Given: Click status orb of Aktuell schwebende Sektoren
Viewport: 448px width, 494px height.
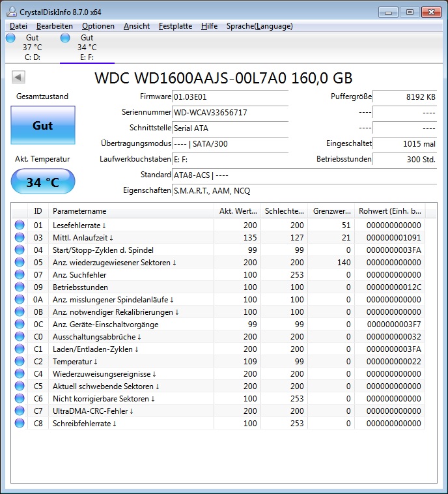Looking at the screenshot, I should click(20, 386).
